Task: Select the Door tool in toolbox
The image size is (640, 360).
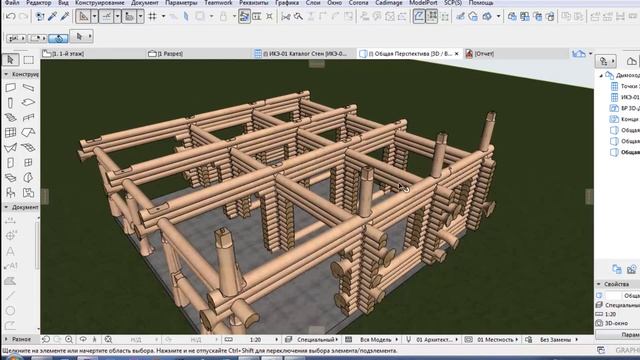Action: pos(11,163)
